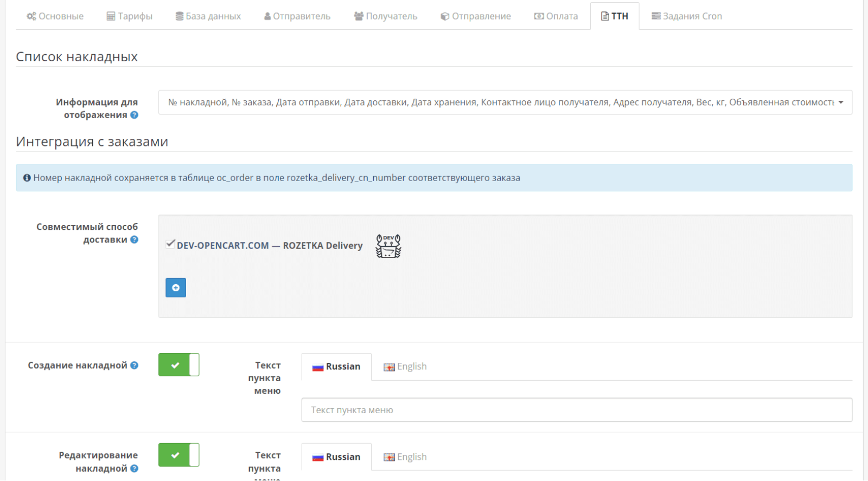The image size is (868, 481).
Task: Select English tab for Создание накладной
Action: (x=405, y=367)
